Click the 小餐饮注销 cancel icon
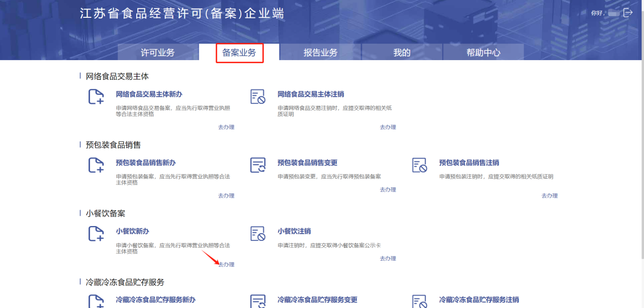 [x=258, y=234]
